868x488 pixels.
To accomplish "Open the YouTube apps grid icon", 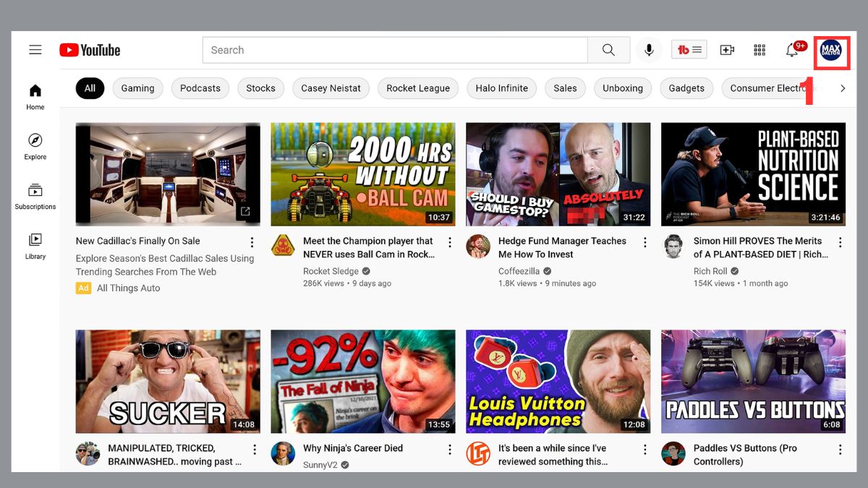I will click(x=759, y=50).
